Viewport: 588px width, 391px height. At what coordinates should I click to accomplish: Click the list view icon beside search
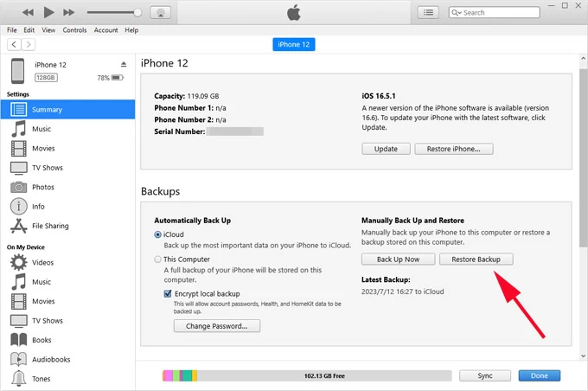[428, 12]
